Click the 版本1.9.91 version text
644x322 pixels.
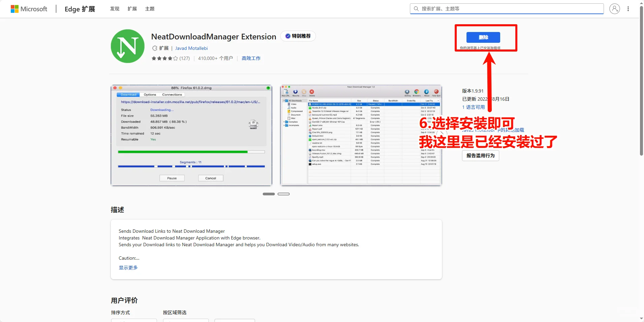point(473,91)
